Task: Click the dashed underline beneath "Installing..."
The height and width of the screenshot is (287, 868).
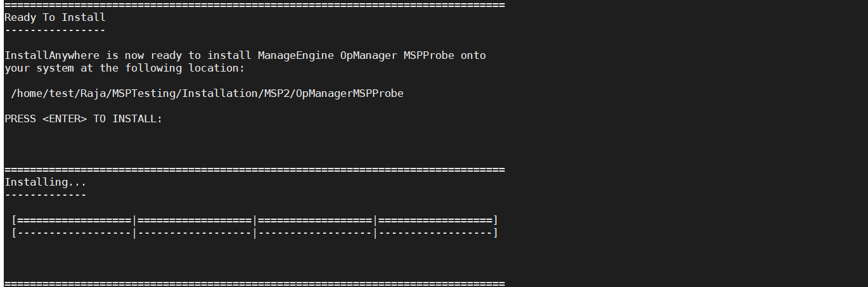Action: pos(46,195)
